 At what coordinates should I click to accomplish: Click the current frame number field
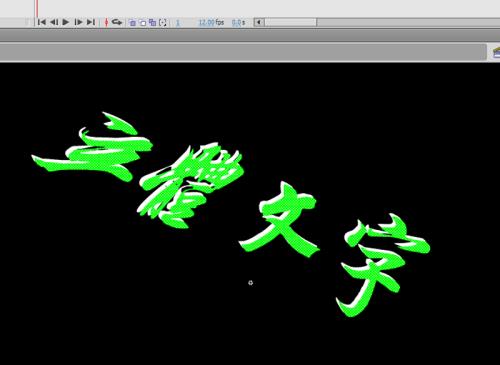178,23
